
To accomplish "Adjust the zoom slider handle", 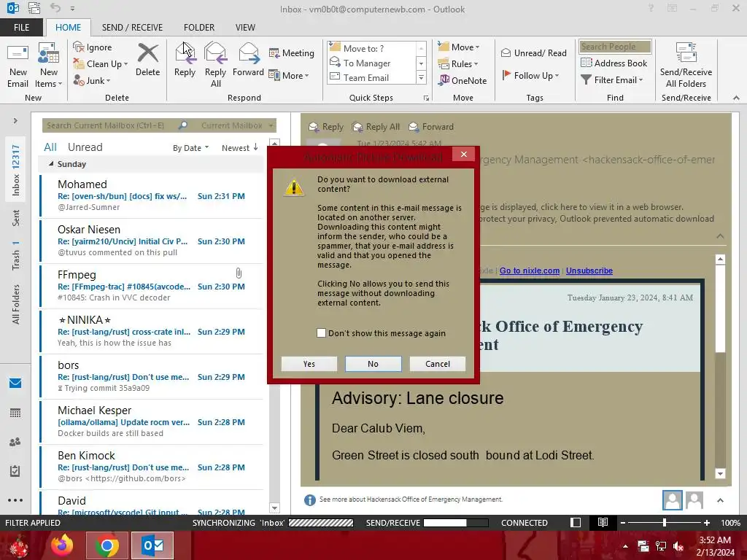I will point(664,522).
